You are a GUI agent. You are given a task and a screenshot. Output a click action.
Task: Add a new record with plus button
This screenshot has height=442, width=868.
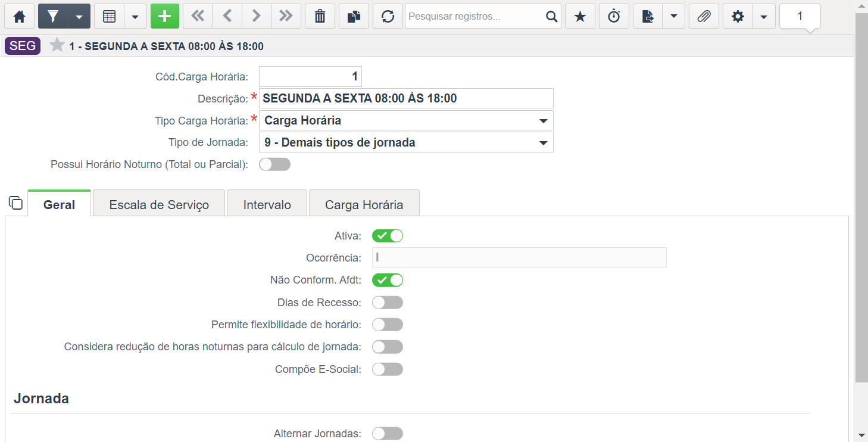[x=165, y=16]
